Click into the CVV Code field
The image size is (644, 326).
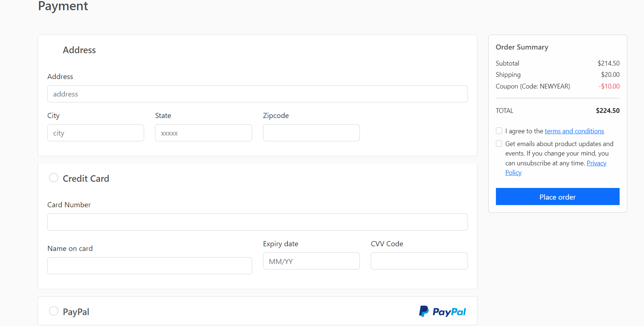coord(419,261)
